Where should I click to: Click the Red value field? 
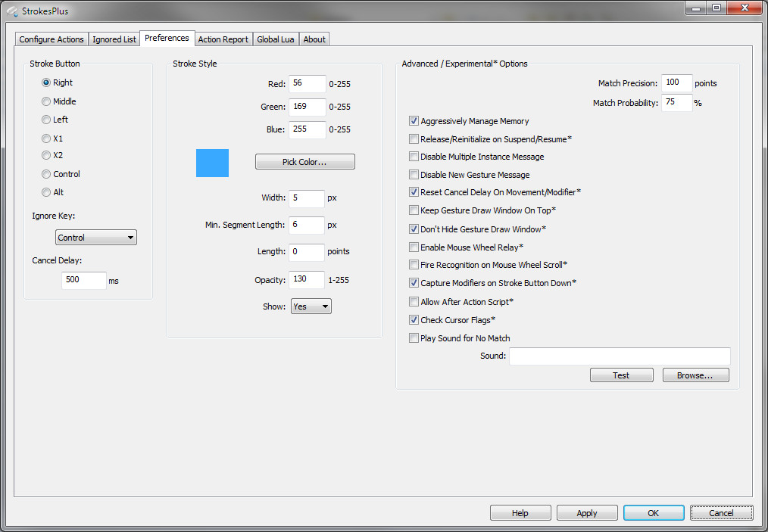pyautogui.click(x=307, y=84)
